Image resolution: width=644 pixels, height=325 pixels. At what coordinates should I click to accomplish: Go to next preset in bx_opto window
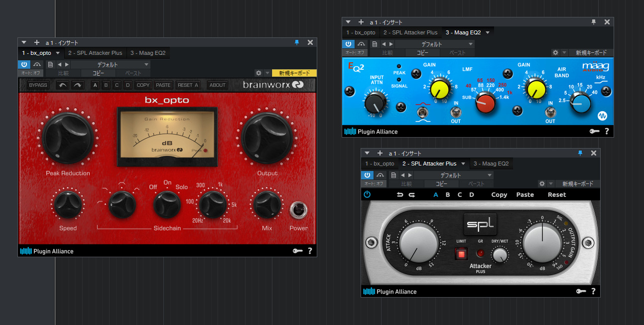67,64
